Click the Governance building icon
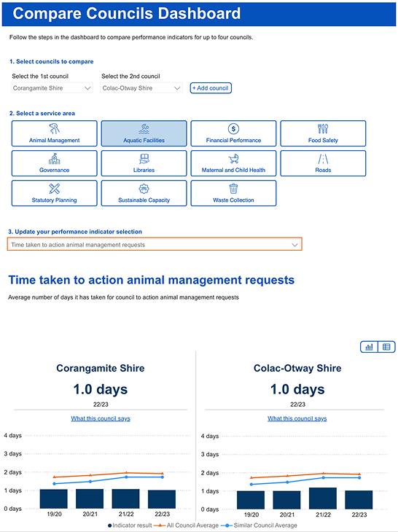 pos(54,158)
